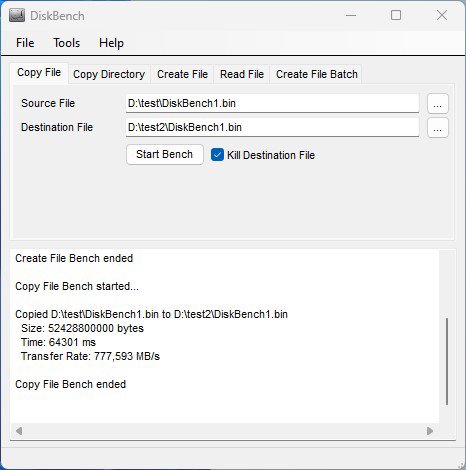This screenshot has height=470, width=466.
Task: Switch to the Read File tab
Action: (x=242, y=74)
